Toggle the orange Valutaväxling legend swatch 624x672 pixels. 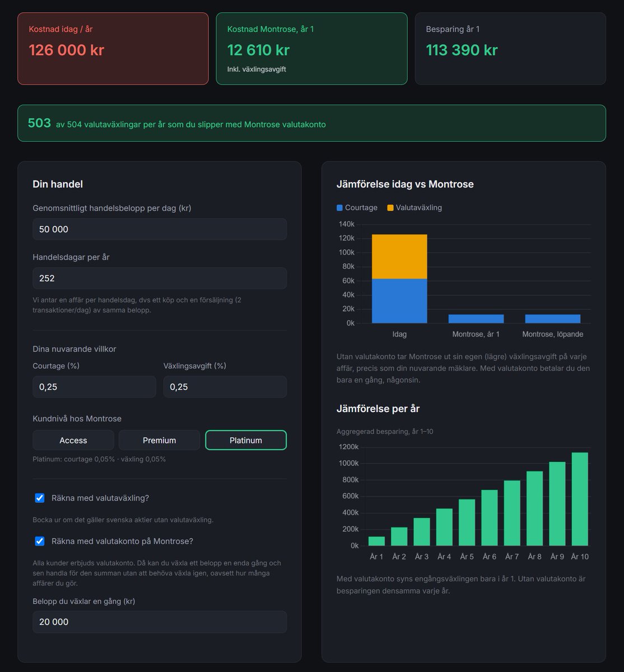(x=390, y=208)
